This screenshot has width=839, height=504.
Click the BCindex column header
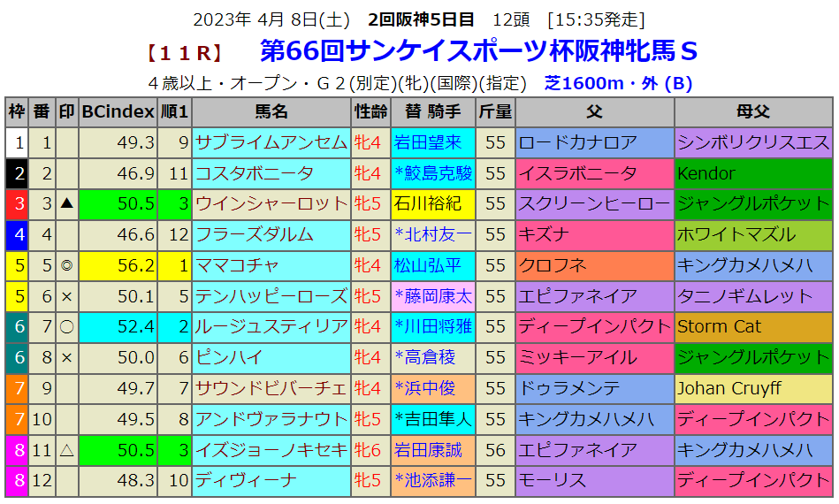pyautogui.click(x=118, y=112)
